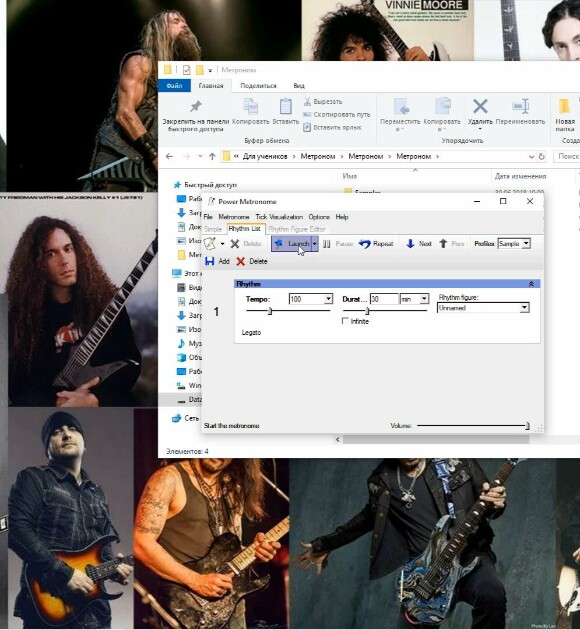Click the grey X Delete rhythm icon

click(235, 244)
